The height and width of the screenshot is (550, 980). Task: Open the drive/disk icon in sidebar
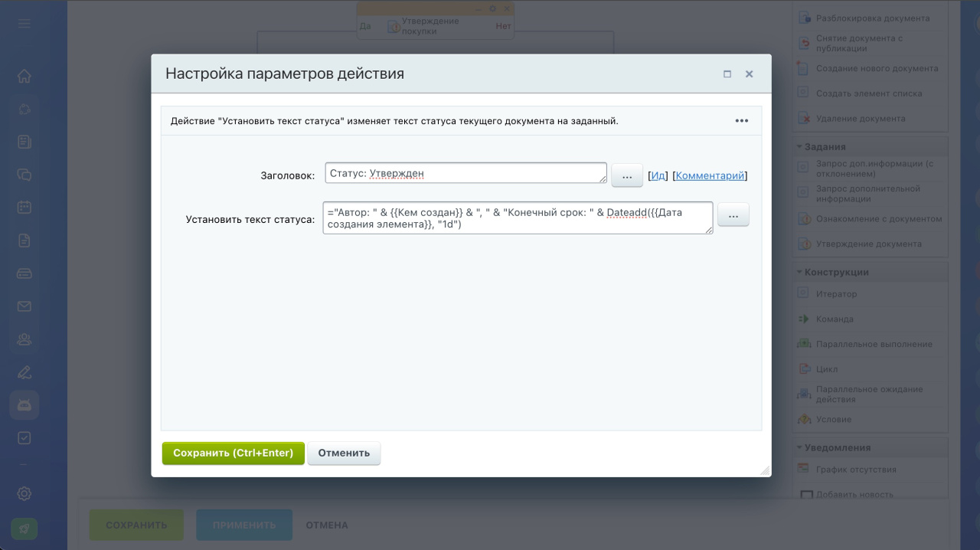[x=24, y=273]
